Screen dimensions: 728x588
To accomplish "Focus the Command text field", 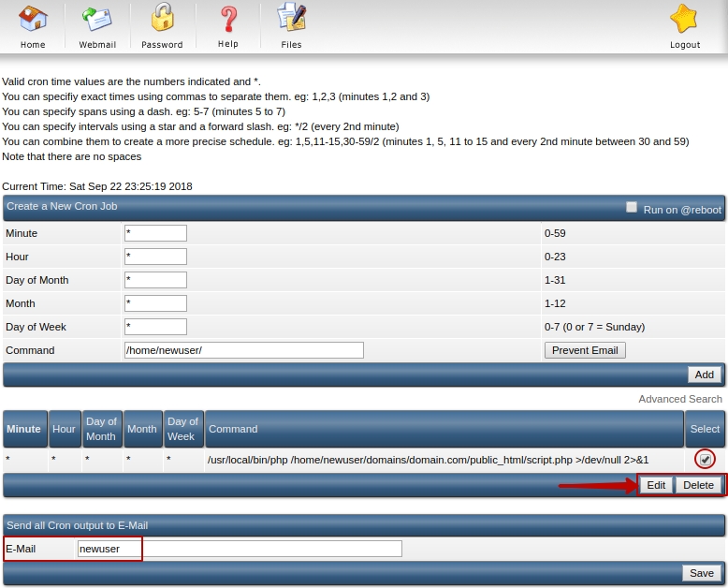I will [x=243, y=350].
